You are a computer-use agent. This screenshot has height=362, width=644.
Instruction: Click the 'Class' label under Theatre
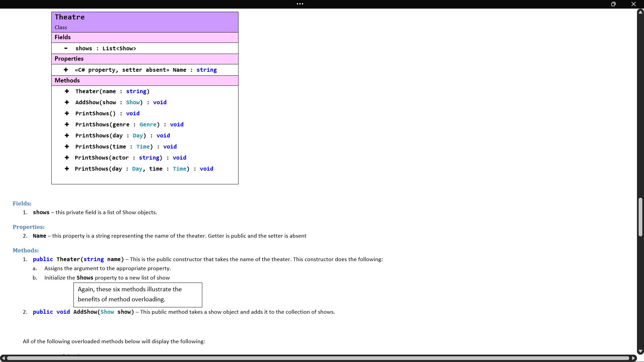[x=61, y=27]
